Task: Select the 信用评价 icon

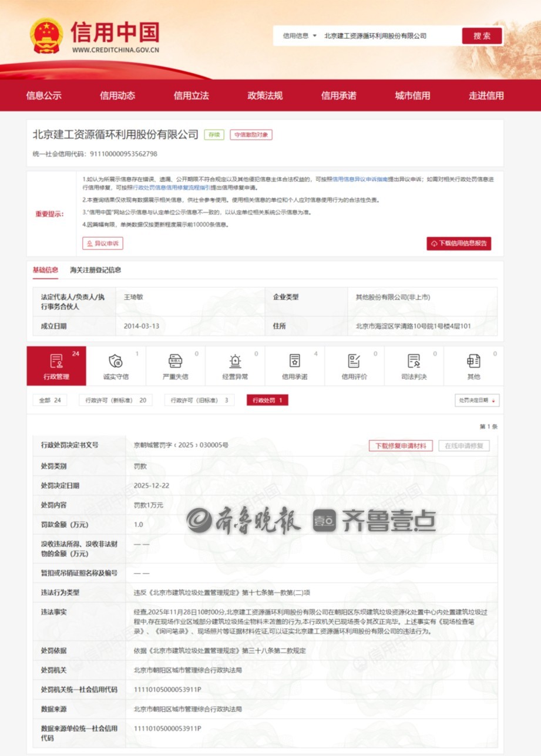Action: click(354, 361)
